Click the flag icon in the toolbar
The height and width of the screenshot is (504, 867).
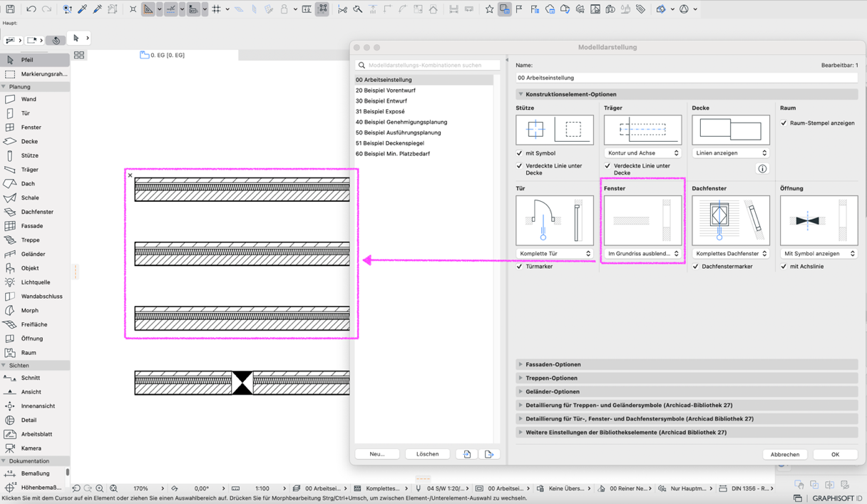point(519,9)
